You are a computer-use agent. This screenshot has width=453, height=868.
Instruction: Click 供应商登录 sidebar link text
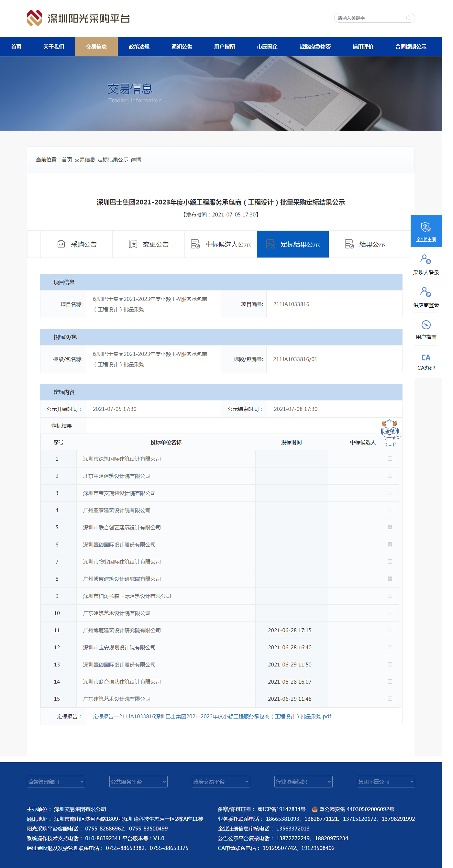(426, 305)
